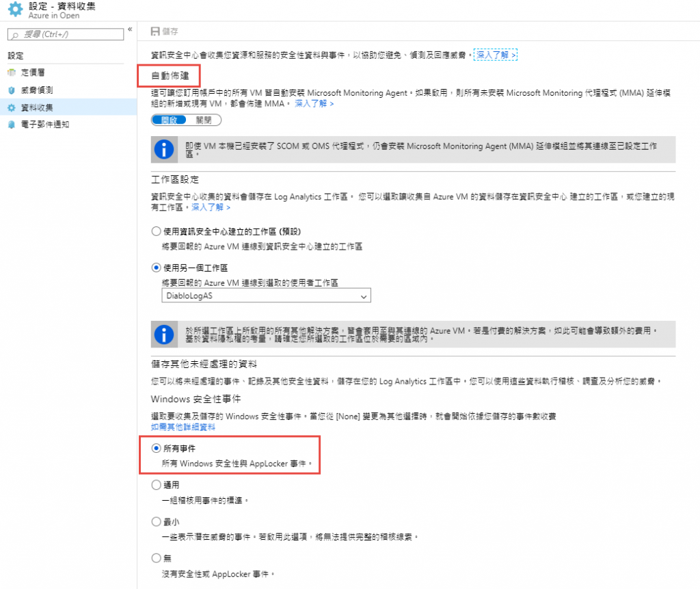Screen dimensions: 700x589
Task: Open 深入了解 link under 工作區設定
Action: (211, 207)
